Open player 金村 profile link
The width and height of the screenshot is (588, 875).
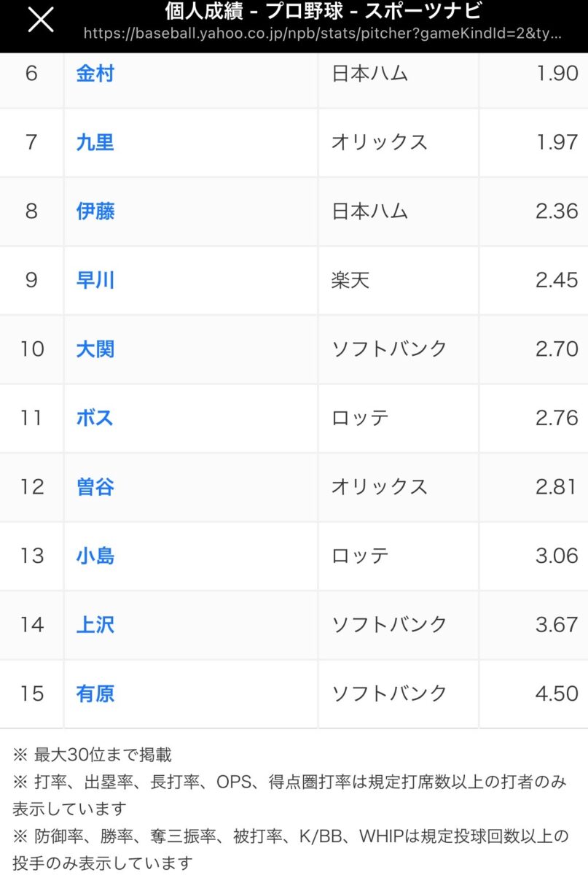pyautogui.click(x=95, y=74)
